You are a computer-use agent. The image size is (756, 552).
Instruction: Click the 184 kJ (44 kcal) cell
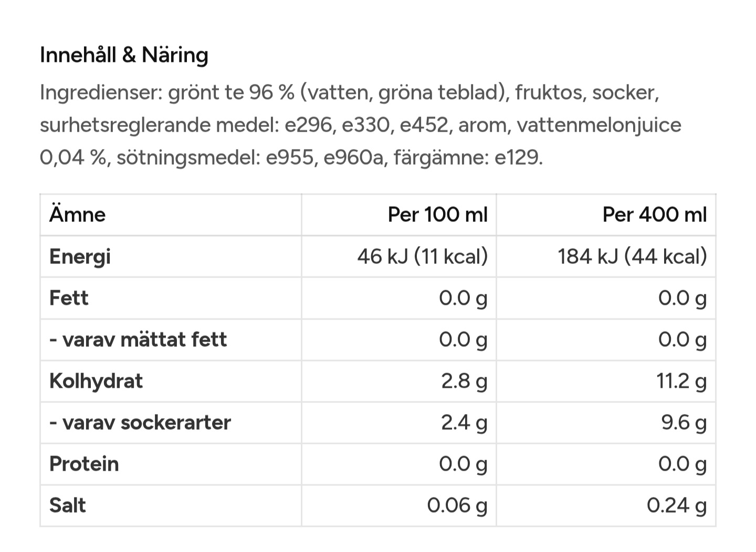point(632,257)
